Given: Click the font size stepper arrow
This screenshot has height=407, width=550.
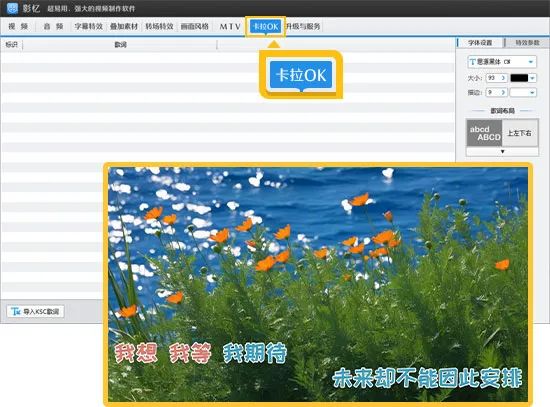Looking at the screenshot, I should point(503,78).
